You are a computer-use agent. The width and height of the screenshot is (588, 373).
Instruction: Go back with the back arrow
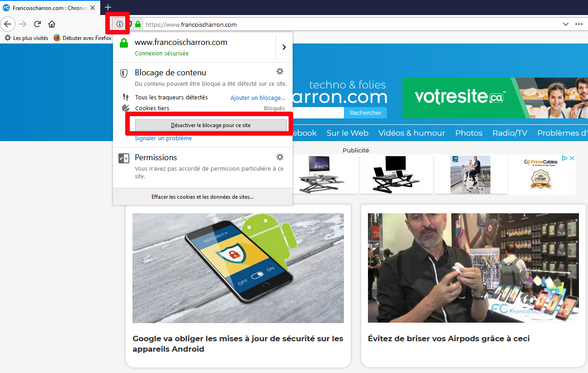pos(8,24)
